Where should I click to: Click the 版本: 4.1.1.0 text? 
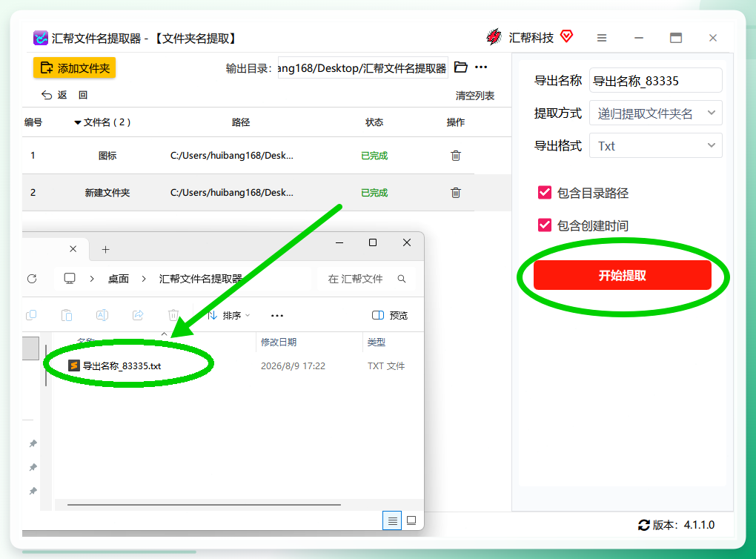tap(683, 525)
